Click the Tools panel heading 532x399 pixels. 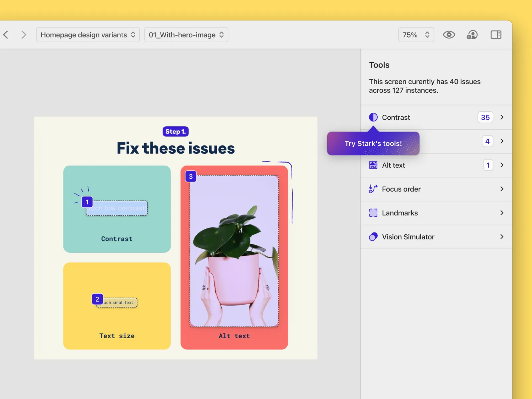[x=379, y=65]
